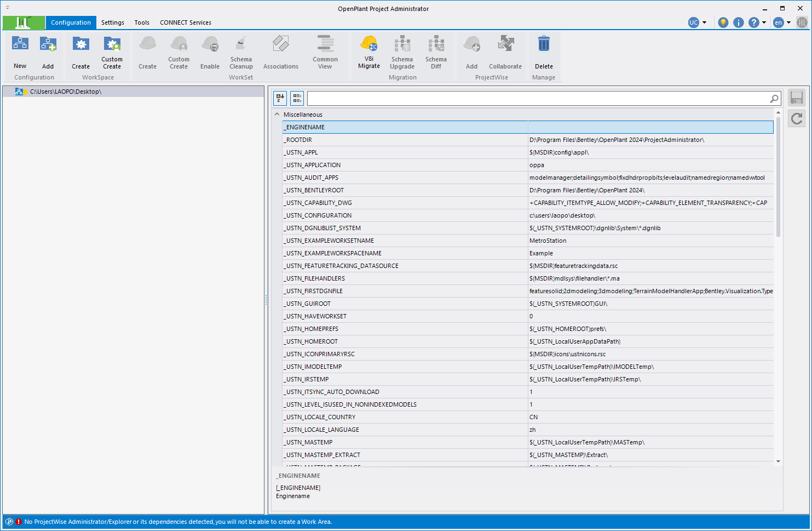
Task: Click the save disk icon
Action: pos(797,98)
